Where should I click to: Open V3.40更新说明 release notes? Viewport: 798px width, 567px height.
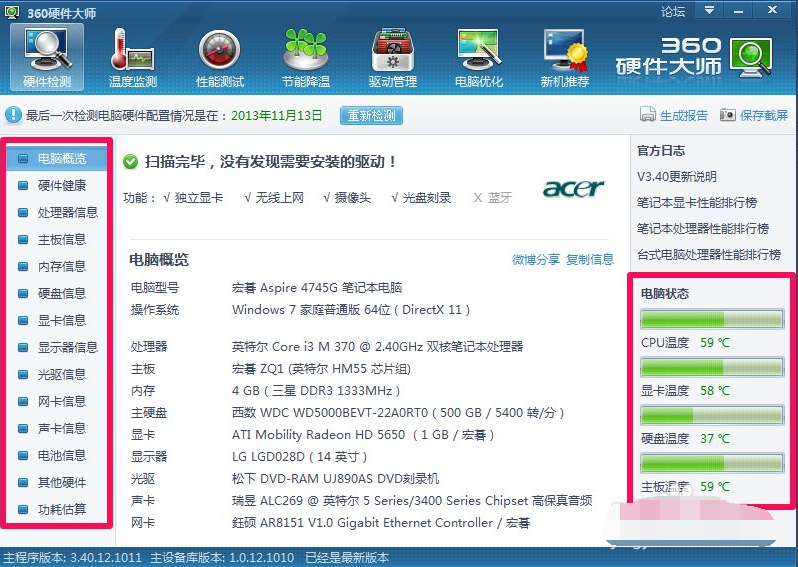point(677,177)
